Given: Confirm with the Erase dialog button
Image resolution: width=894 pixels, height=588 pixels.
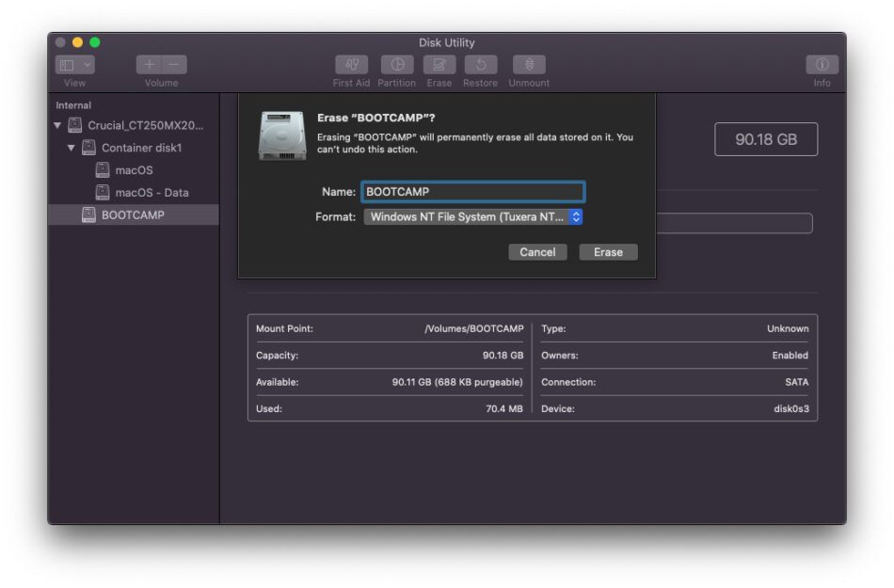Looking at the screenshot, I should (x=608, y=252).
